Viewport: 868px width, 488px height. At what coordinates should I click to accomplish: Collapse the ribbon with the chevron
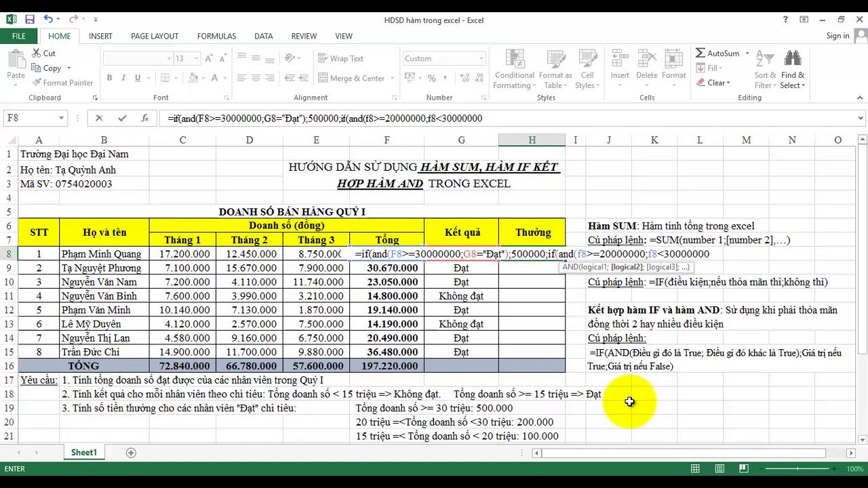[860, 98]
